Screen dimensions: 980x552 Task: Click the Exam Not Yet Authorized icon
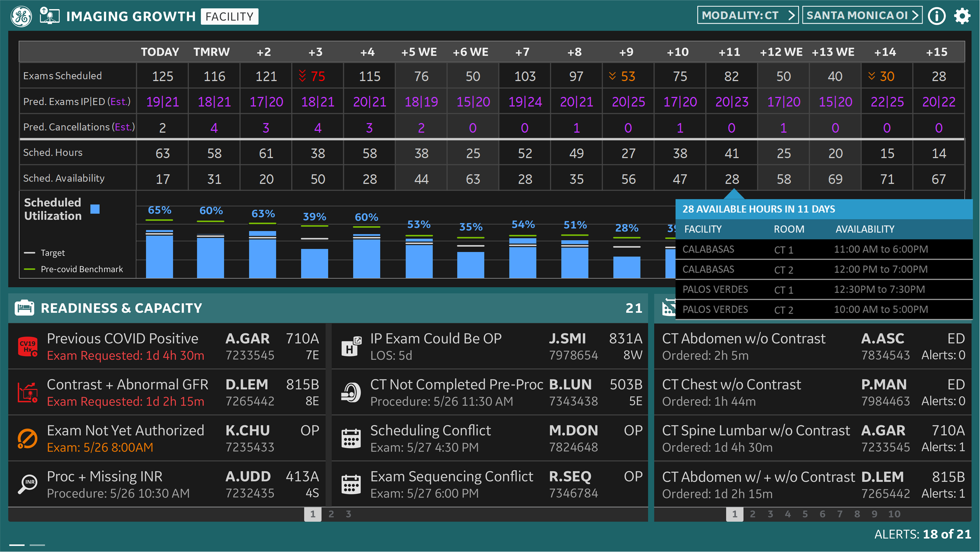28,439
